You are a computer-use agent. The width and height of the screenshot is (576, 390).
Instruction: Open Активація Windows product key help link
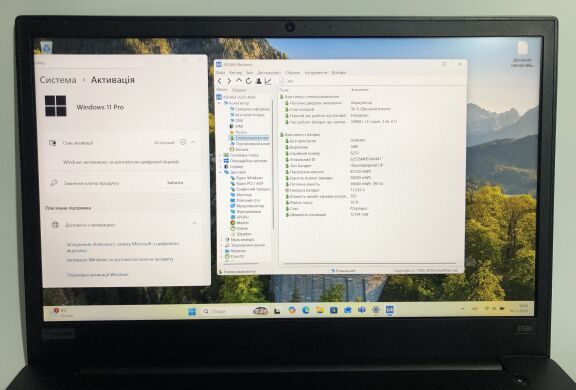click(120, 259)
